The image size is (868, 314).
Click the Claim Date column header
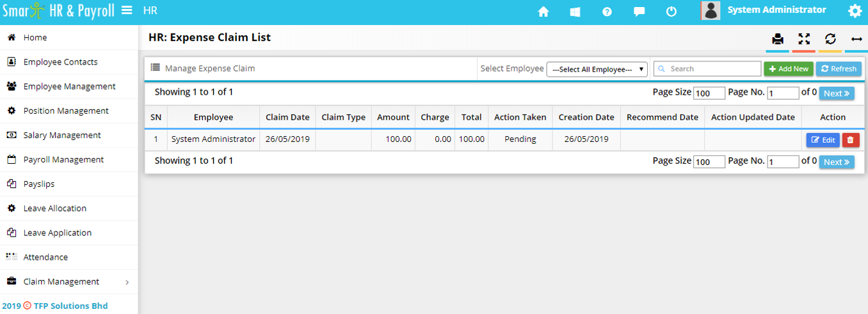[287, 117]
